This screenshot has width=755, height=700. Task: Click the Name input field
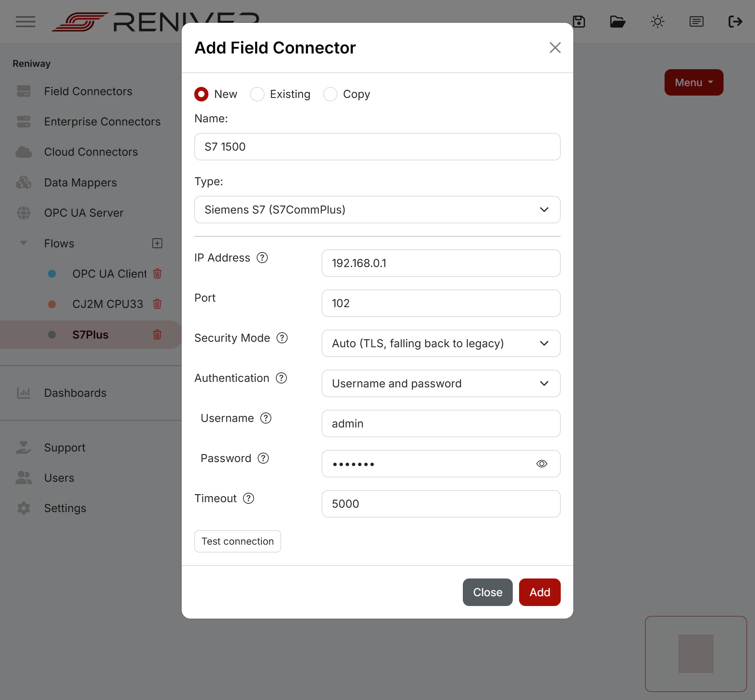pyautogui.click(x=377, y=147)
